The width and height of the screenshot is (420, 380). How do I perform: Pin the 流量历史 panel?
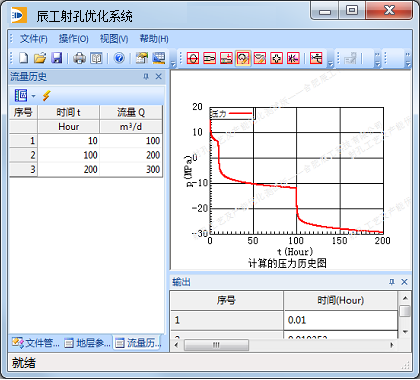[x=146, y=77]
